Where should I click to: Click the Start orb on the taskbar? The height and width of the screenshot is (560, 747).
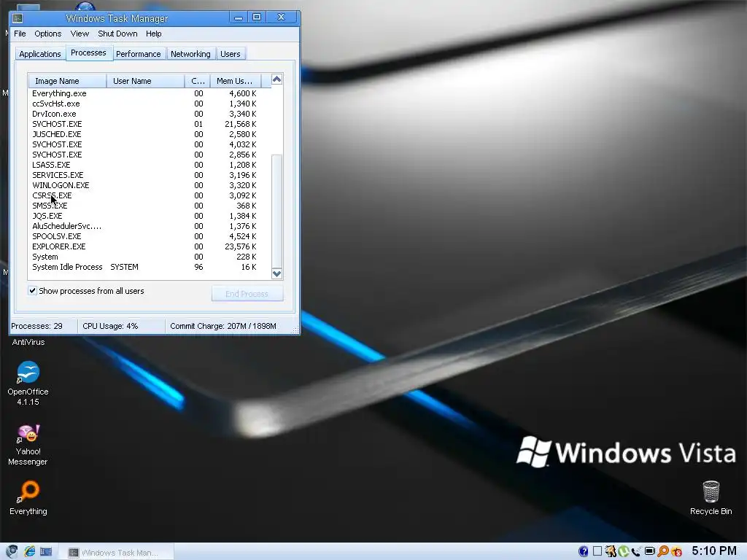pos(12,551)
